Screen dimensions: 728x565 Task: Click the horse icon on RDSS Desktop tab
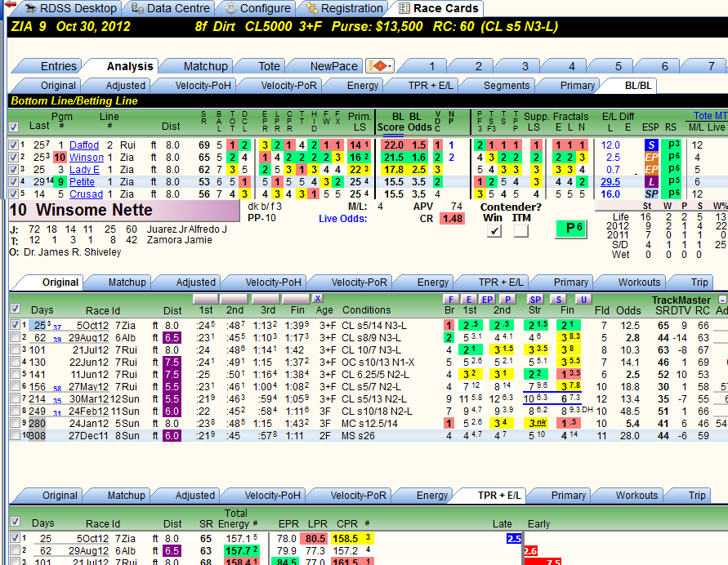pos(31,8)
